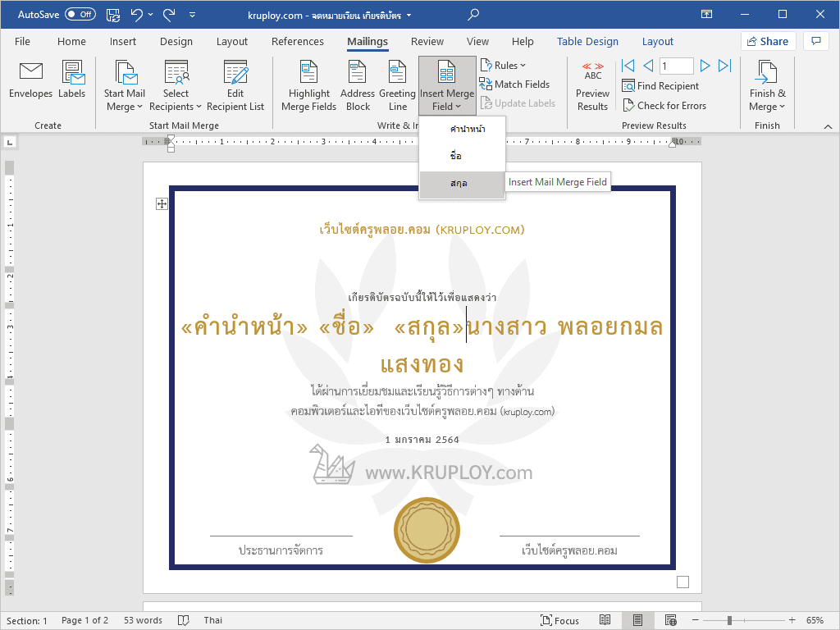The height and width of the screenshot is (630, 840).
Task: Click Edit Recipient List button
Action: click(235, 85)
